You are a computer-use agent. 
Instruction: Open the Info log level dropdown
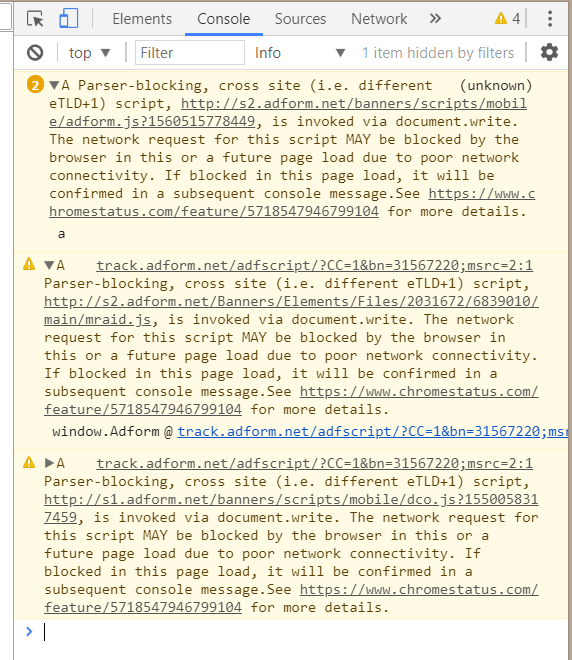[x=300, y=53]
